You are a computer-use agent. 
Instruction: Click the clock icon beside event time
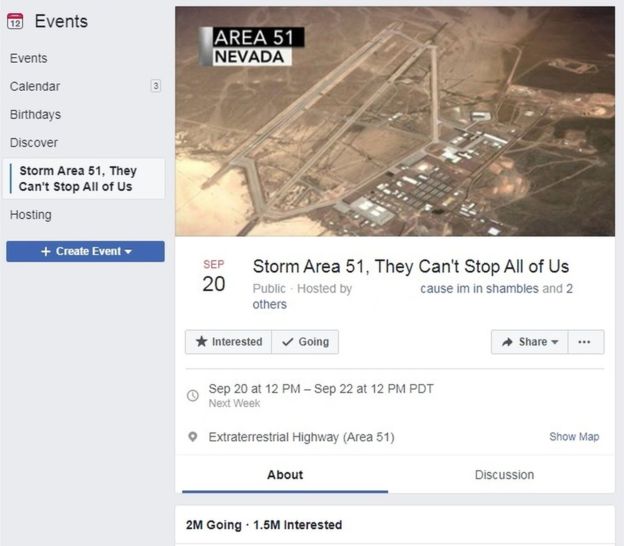click(193, 396)
